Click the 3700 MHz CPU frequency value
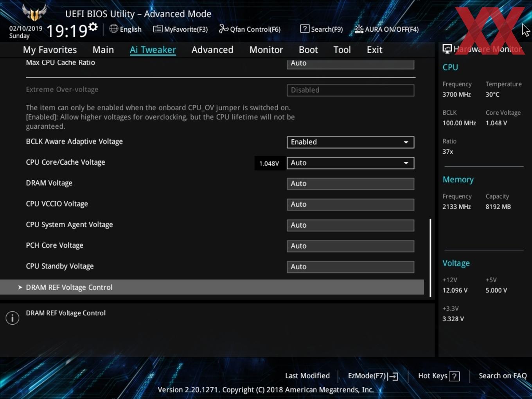This screenshot has height=399, width=532. click(x=457, y=94)
